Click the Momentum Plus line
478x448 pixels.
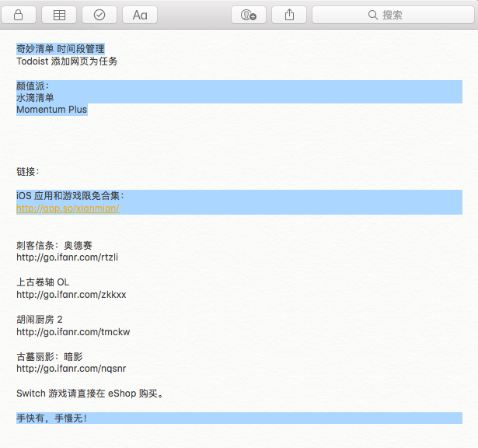click(x=52, y=110)
